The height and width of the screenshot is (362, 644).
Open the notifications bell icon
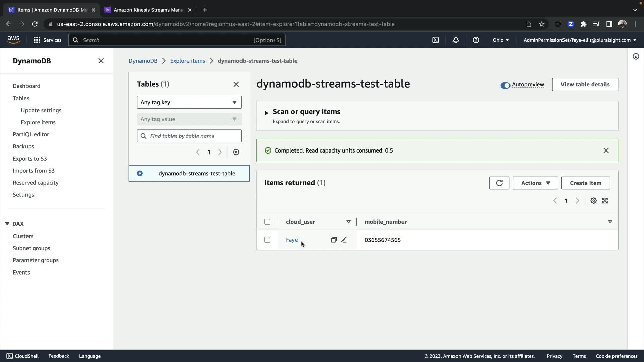pyautogui.click(x=455, y=40)
